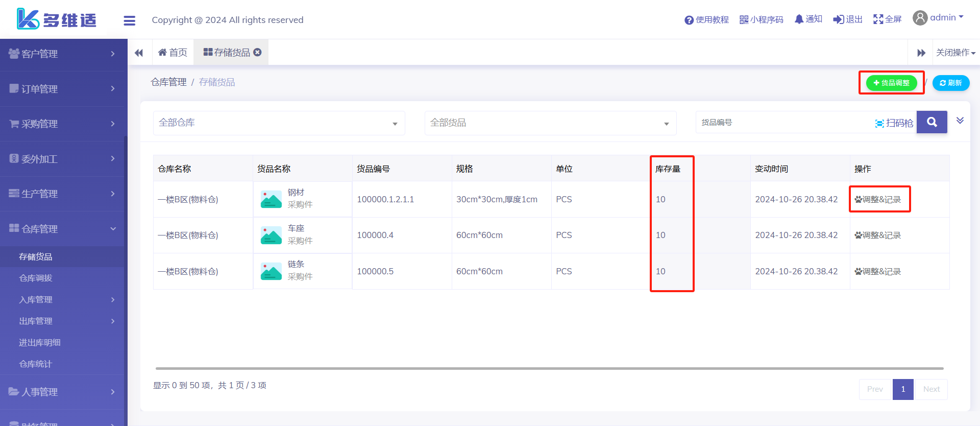Viewport: 980px width, 426px height.
Task: Open the 全部仓库 warehouse dropdown
Action: point(279,123)
